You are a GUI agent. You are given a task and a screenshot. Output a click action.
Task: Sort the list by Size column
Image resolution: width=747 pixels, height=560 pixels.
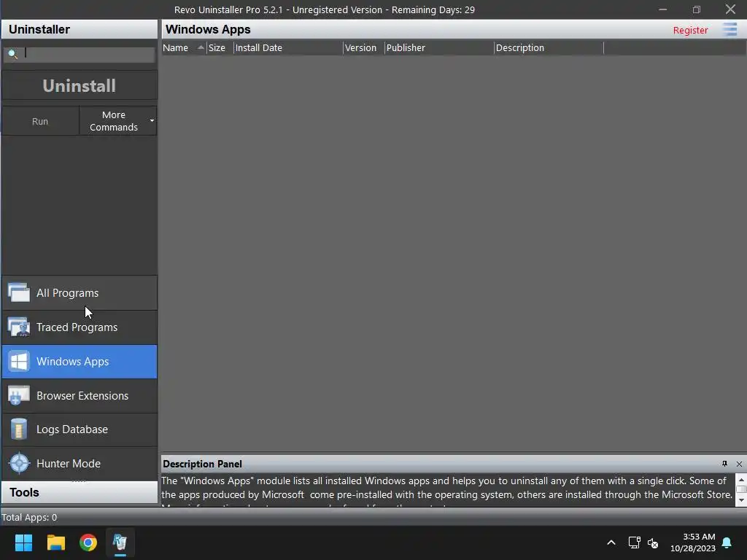coord(220,47)
